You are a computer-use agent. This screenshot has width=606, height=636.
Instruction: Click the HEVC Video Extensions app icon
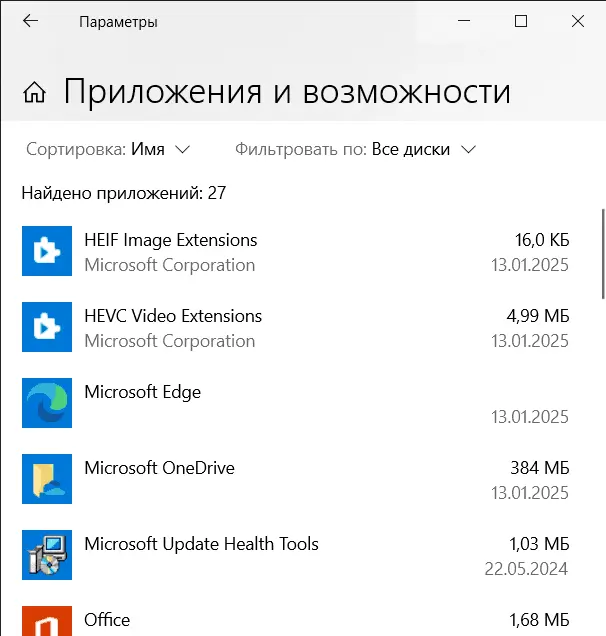[x=47, y=327]
